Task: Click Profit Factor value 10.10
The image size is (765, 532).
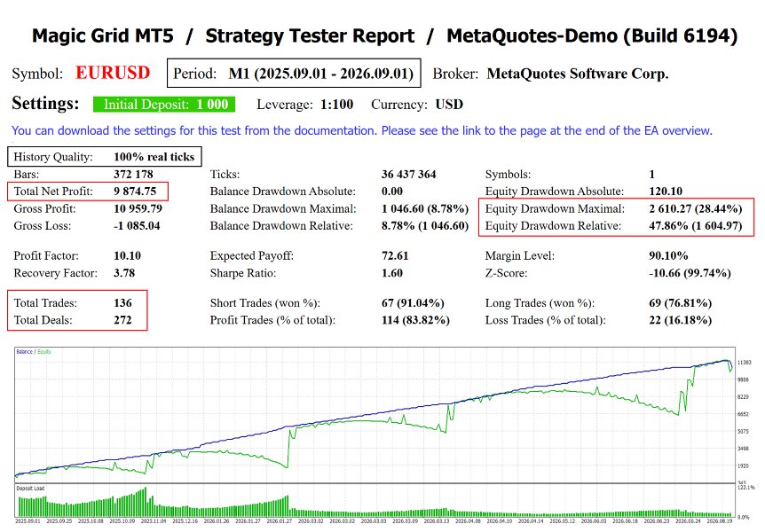Action: point(127,255)
